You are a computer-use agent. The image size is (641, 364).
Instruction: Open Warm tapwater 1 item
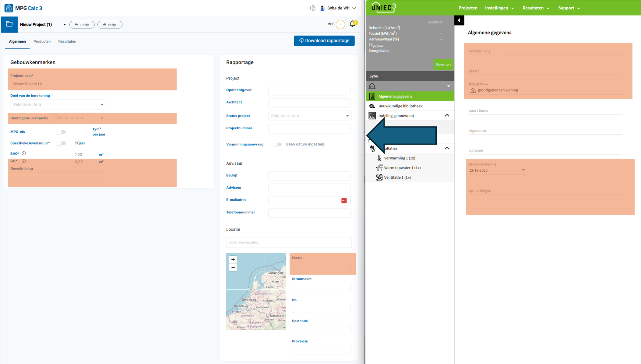click(x=402, y=168)
